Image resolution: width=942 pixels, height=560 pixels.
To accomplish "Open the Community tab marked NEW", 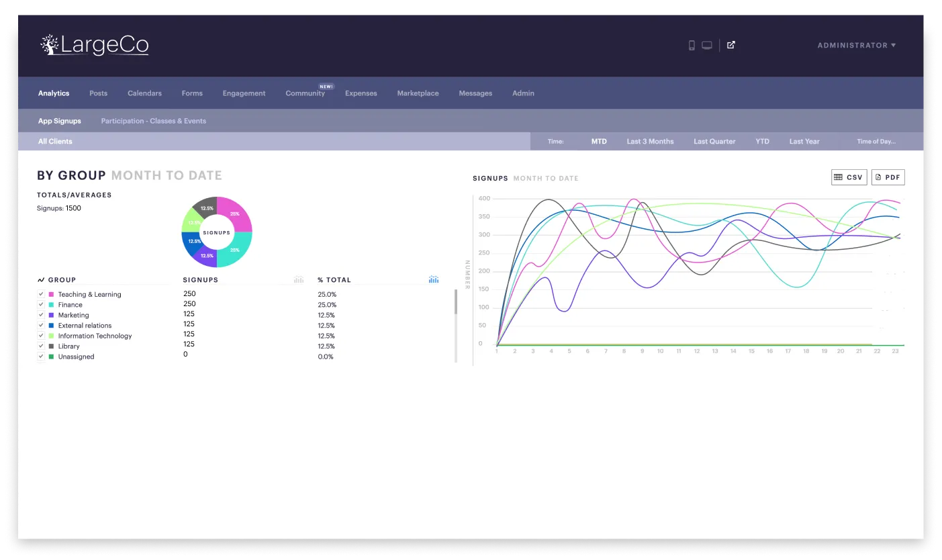I will pos(305,93).
